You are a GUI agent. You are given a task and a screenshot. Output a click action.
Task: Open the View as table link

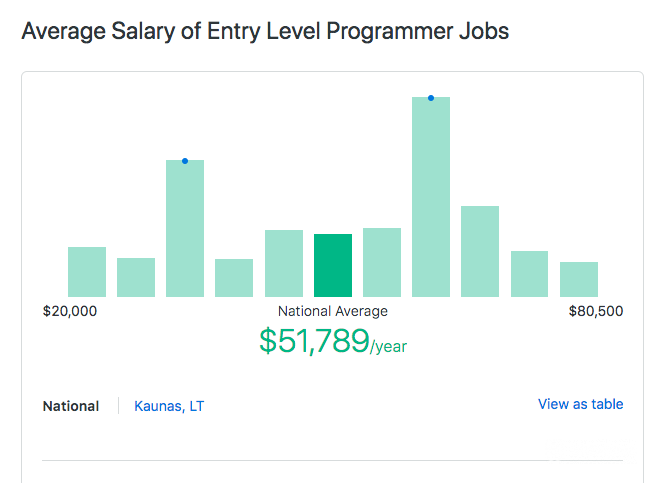[580, 404]
